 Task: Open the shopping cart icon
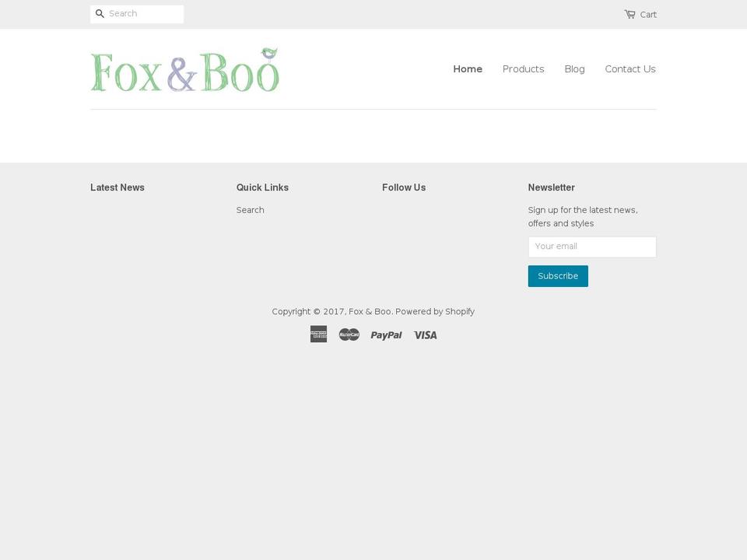tap(630, 14)
